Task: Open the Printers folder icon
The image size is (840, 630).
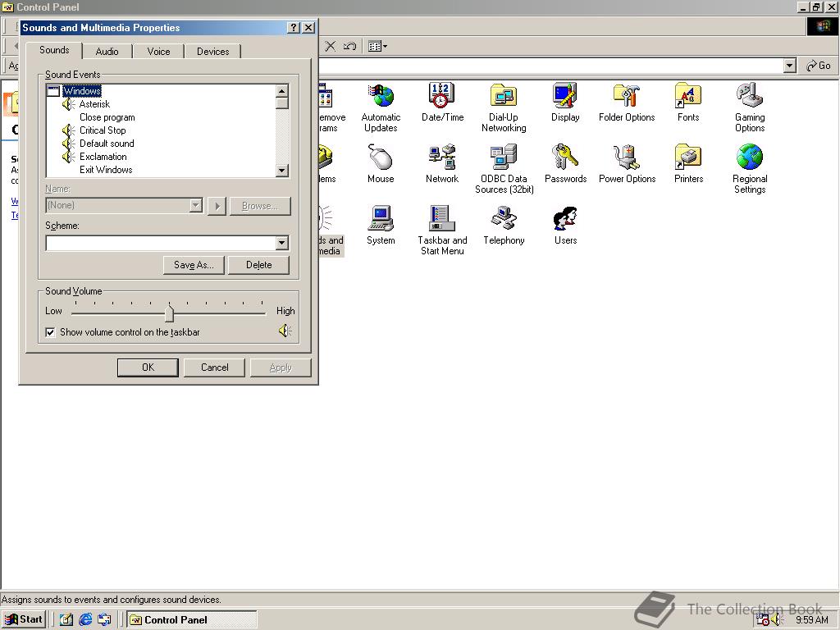Action: (x=688, y=163)
